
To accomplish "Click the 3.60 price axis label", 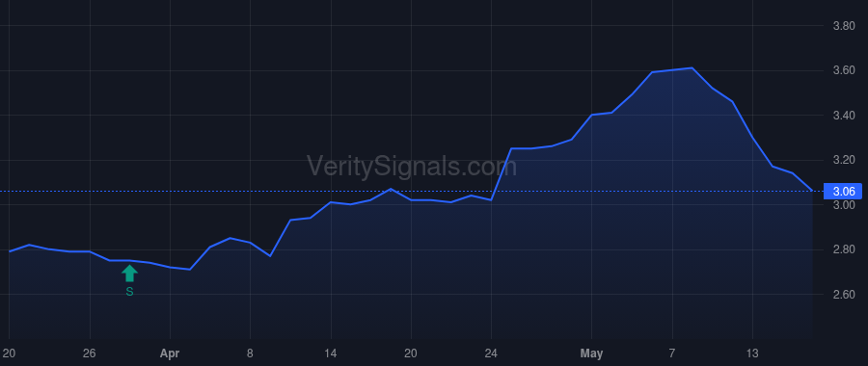I will pos(844,70).
